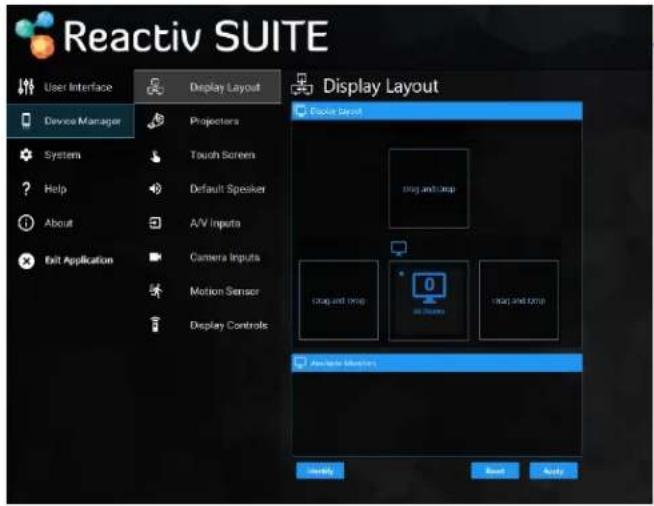
Task: Click the blue Display Layout section header
Action: 437,111
